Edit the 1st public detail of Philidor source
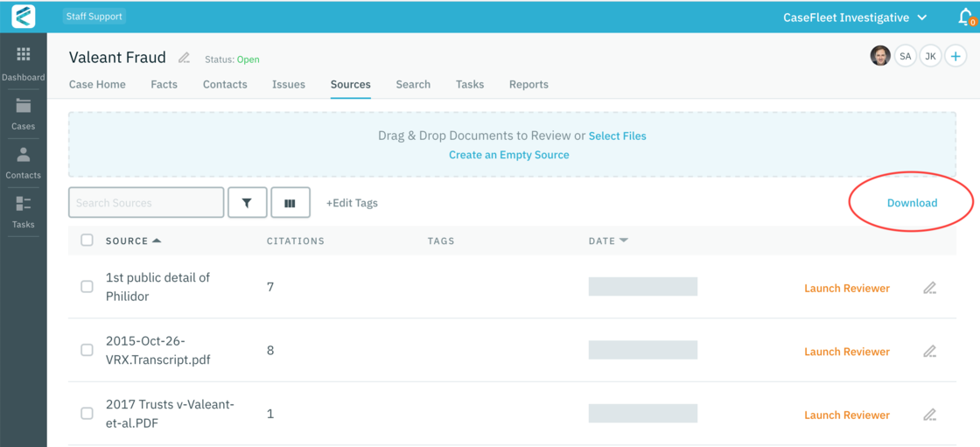 click(x=929, y=288)
